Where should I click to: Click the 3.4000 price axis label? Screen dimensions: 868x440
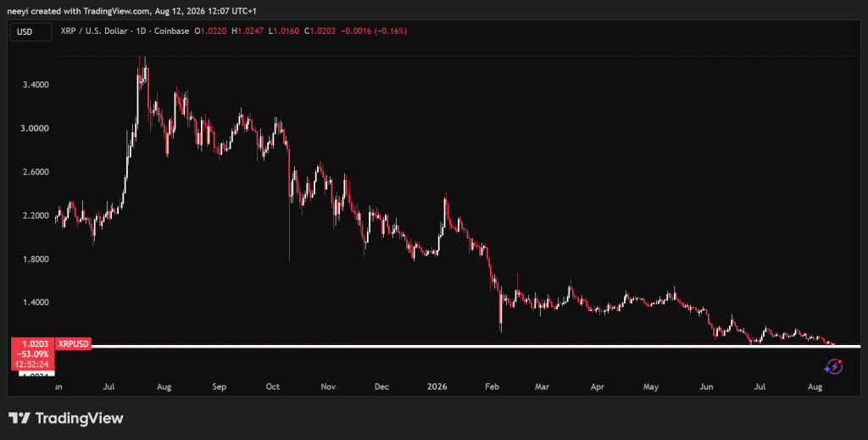pyautogui.click(x=36, y=85)
